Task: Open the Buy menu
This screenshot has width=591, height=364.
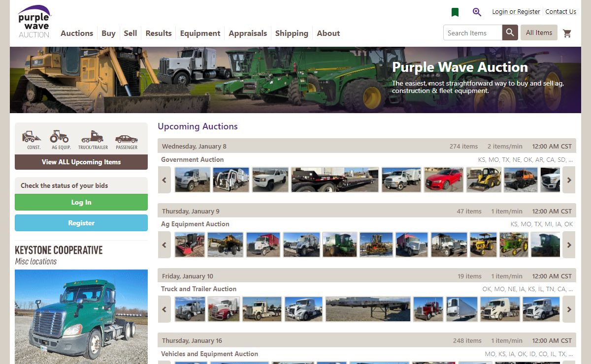Action: 108,33
